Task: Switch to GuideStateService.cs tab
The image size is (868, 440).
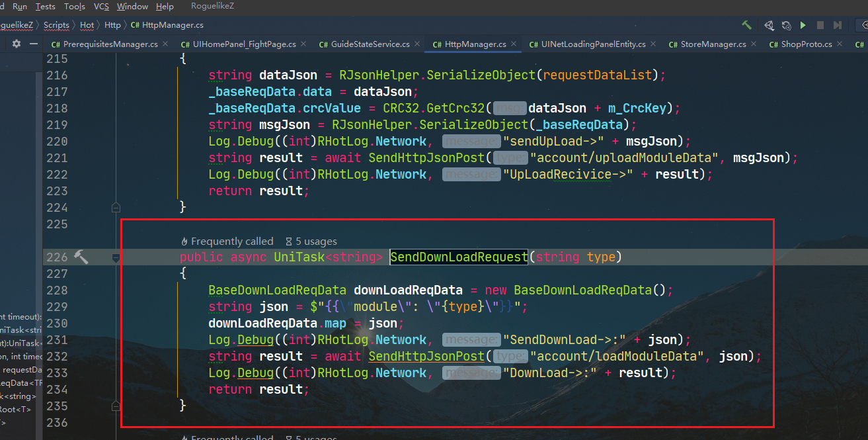Action: click(x=370, y=44)
